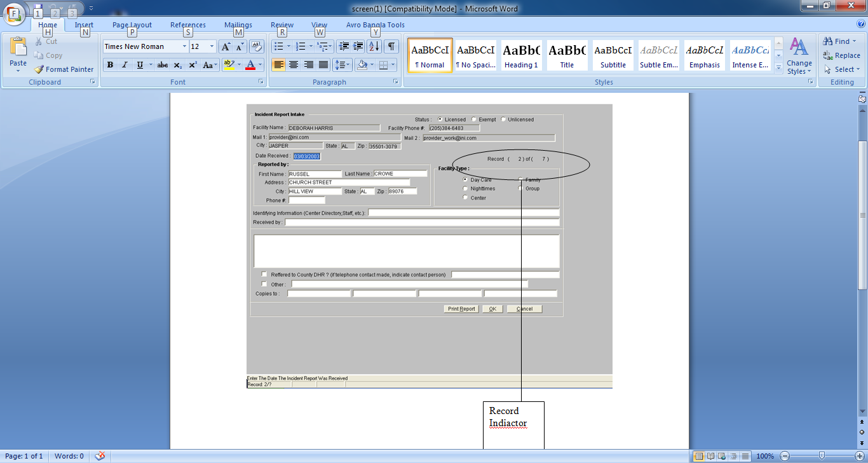Click the Shrink Font icon
868x463 pixels.
pyautogui.click(x=240, y=46)
